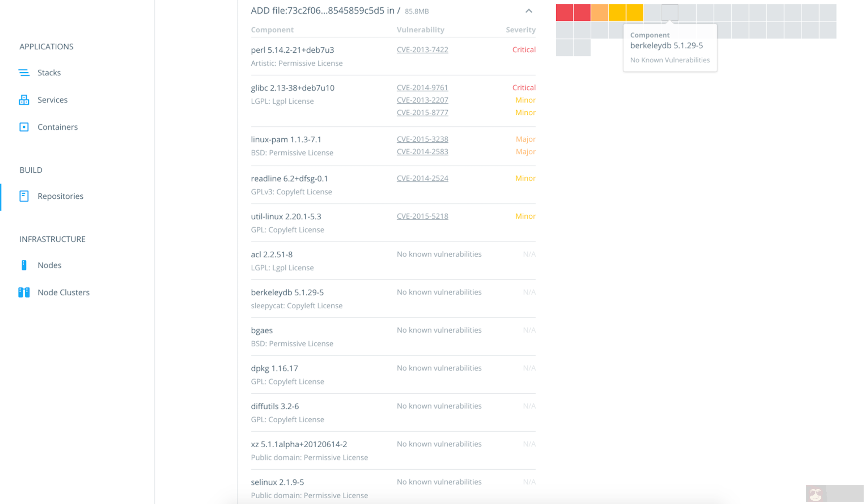Select the highlighted berkeleydb cell in the heatmap
Screen dimensions: 867x504
(670, 12)
